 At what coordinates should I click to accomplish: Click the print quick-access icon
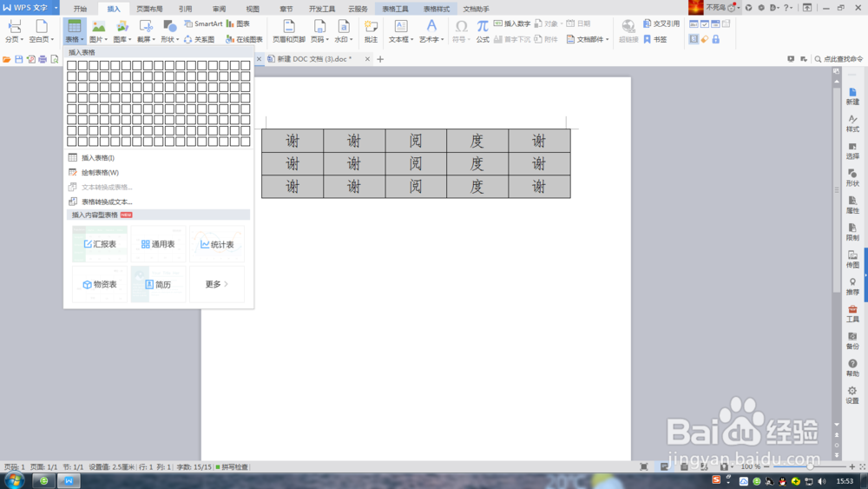(43, 59)
